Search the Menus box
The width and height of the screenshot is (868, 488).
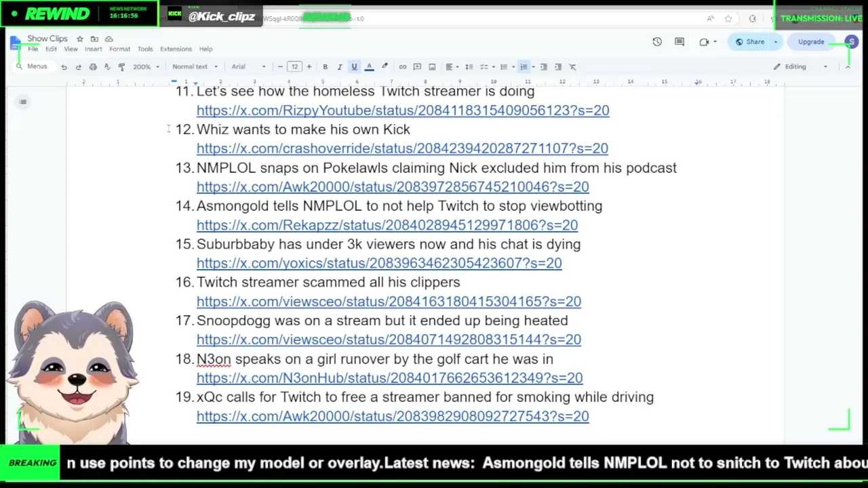pos(33,66)
